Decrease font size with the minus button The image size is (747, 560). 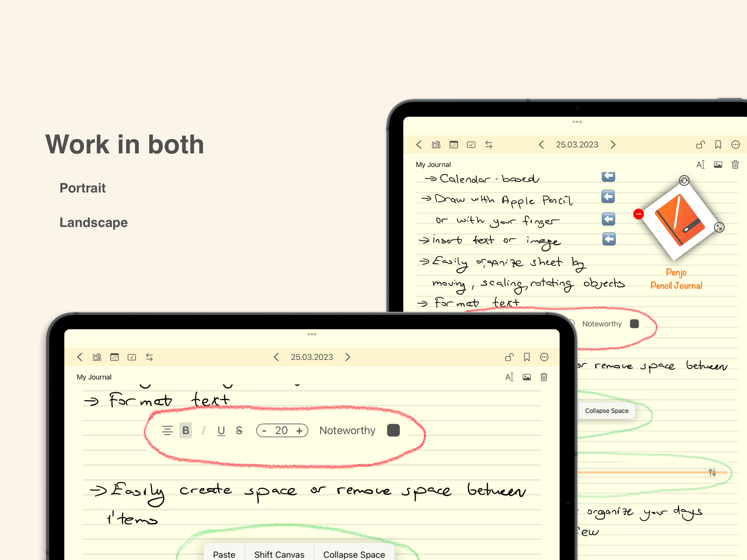click(x=264, y=431)
